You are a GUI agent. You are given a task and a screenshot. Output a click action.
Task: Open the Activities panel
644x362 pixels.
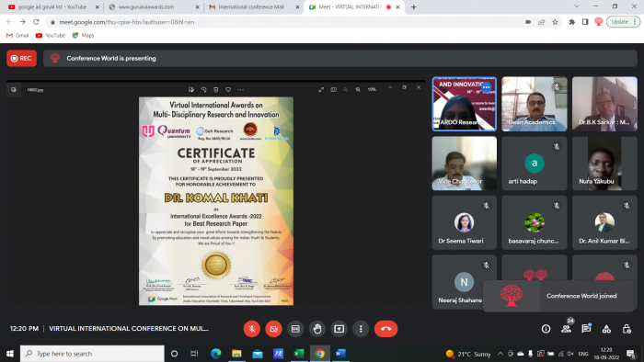point(606,329)
